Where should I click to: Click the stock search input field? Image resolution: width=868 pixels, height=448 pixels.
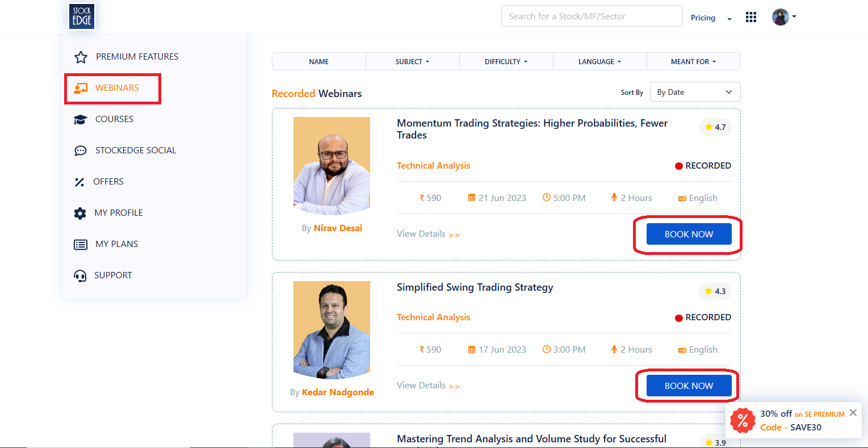pos(592,16)
